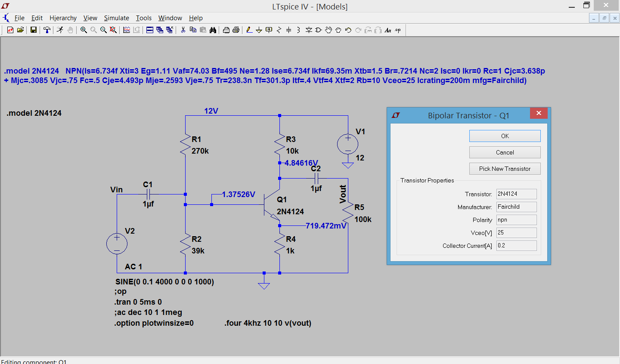Select the Place Component gate icon
Image resolution: width=620 pixels, height=364 pixels.
(319, 30)
